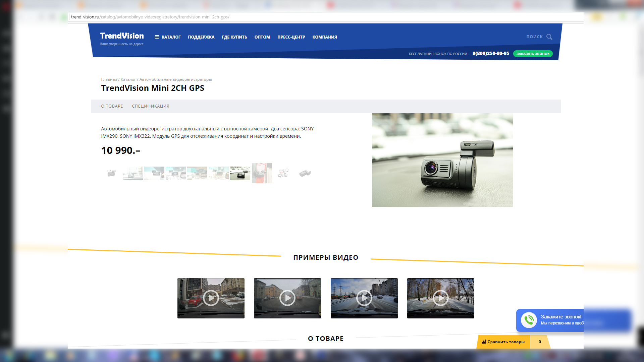644x362 pixels.
Task: Click the Сравнить товары compare button
Action: (503, 342)
